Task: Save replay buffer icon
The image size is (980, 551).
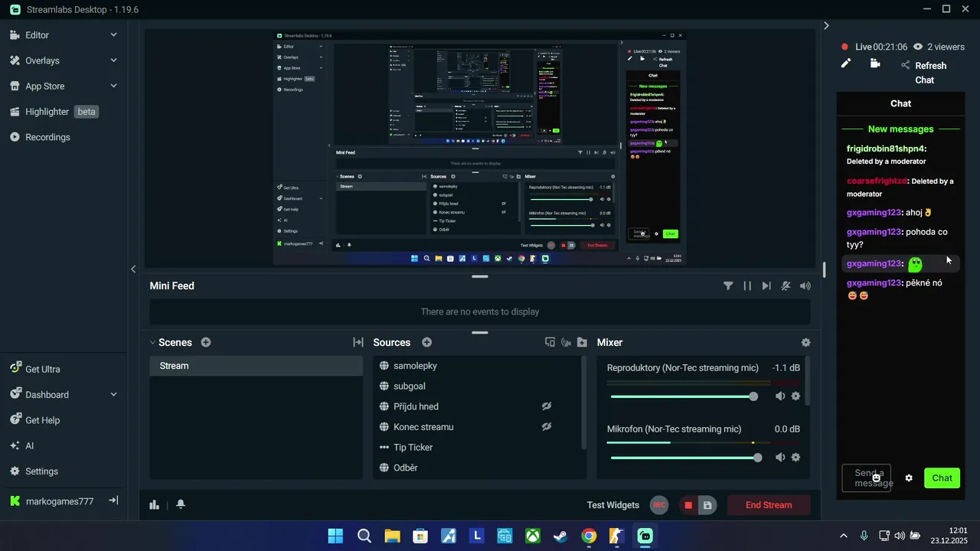Action: tap(707, 505)
